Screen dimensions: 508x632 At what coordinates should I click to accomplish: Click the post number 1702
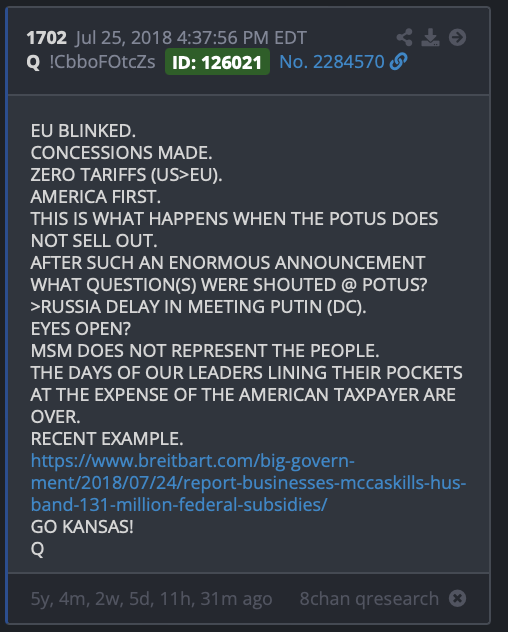46,38
